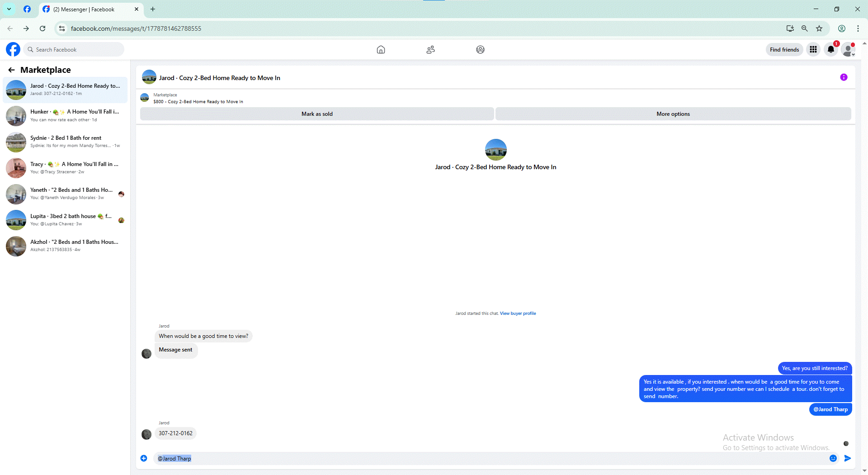Open Akzhol 2 Beds and 1 Baths conversation

65,246
